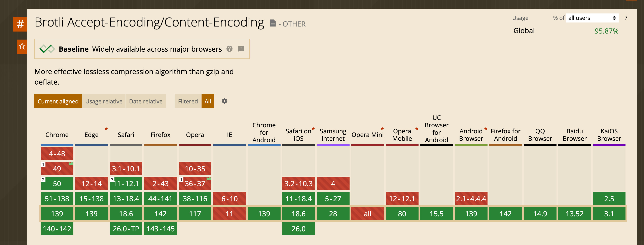Open the settings gear icon
644x245 pixels.
coord(224,101)
